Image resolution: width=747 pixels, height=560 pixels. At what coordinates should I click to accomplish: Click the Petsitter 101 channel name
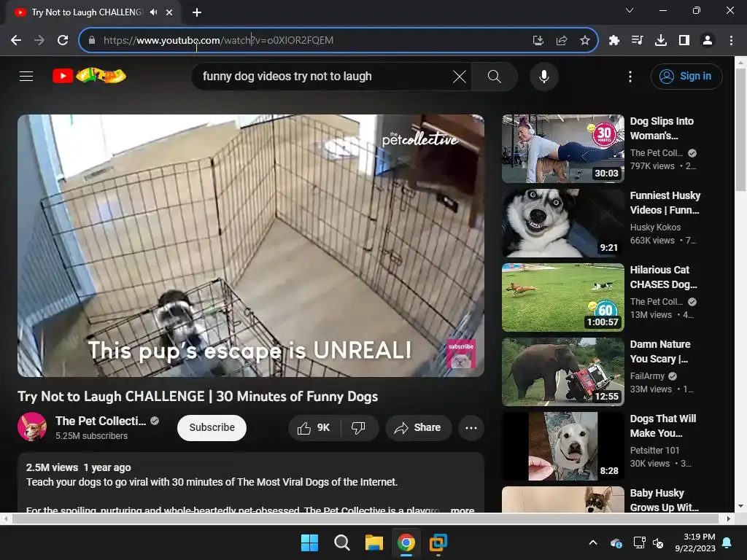coord(654,450)
